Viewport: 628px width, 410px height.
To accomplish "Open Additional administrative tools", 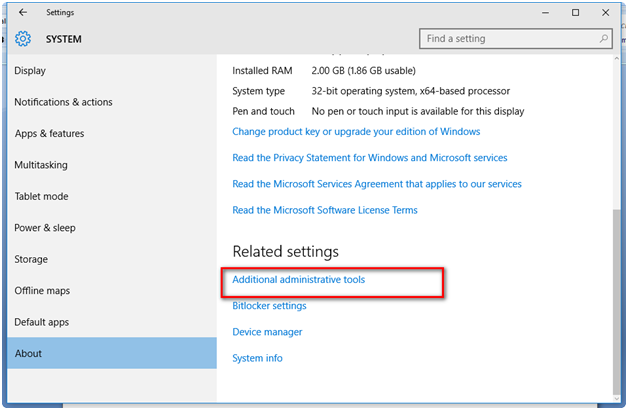I will [x=298, y=280].
